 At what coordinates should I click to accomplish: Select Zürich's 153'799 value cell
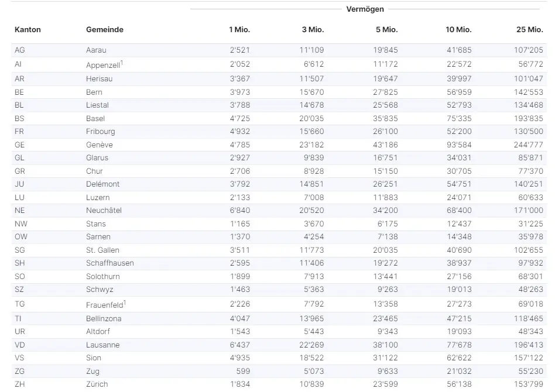[x=529, y=384]
